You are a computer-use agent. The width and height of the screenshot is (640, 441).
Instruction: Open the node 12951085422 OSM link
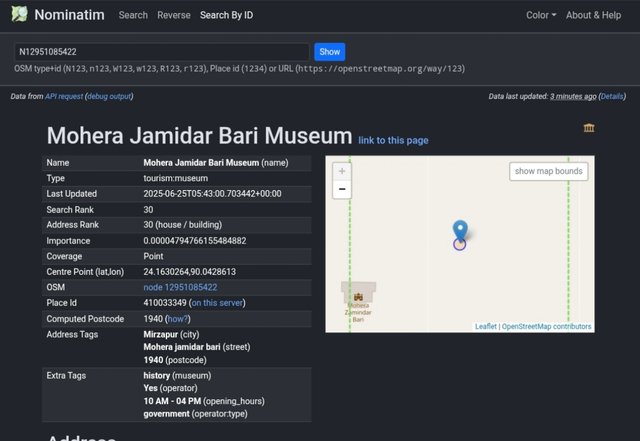(x=180, y=287)
